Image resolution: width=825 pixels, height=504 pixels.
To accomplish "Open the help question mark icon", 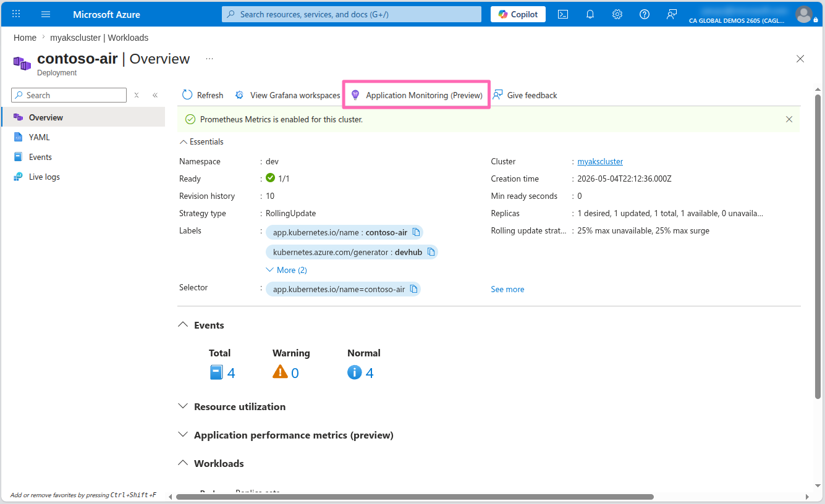I will click(x=645, y=14).
